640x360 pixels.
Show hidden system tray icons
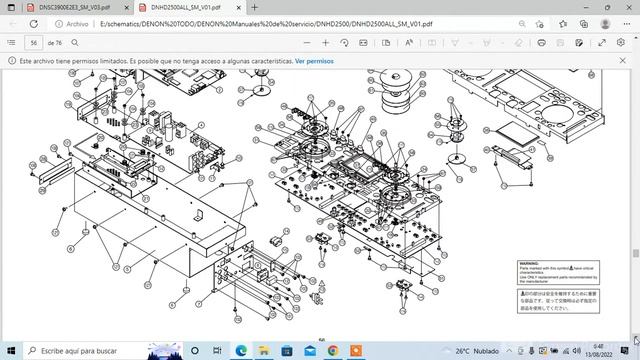tap(509, 351)
